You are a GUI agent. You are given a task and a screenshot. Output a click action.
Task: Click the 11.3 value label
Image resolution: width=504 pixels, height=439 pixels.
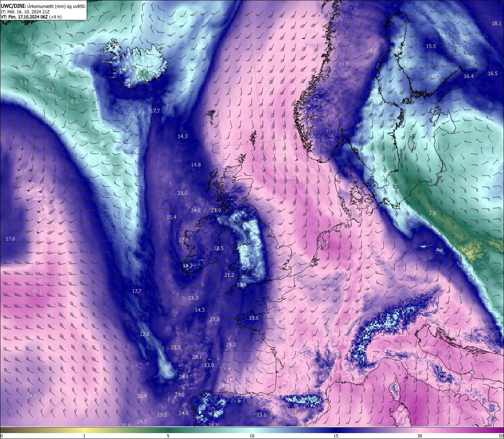point(187,266)
